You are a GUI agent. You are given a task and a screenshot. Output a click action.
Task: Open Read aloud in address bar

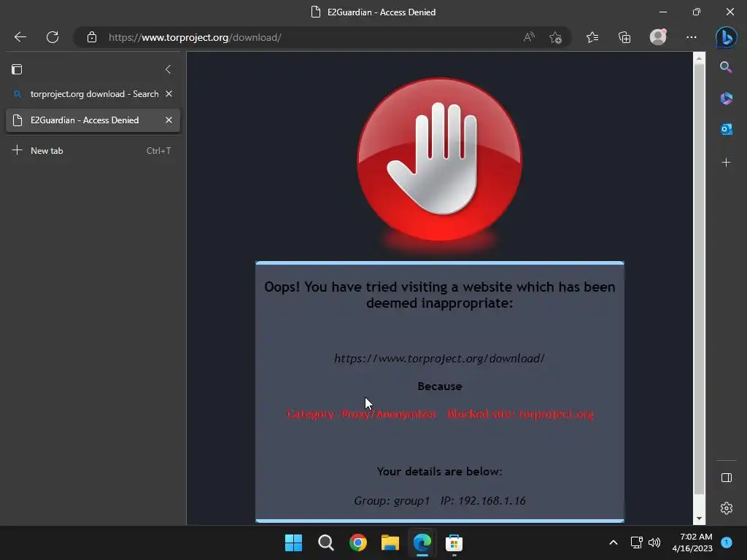pyautogui.click(x=529, y=37)
